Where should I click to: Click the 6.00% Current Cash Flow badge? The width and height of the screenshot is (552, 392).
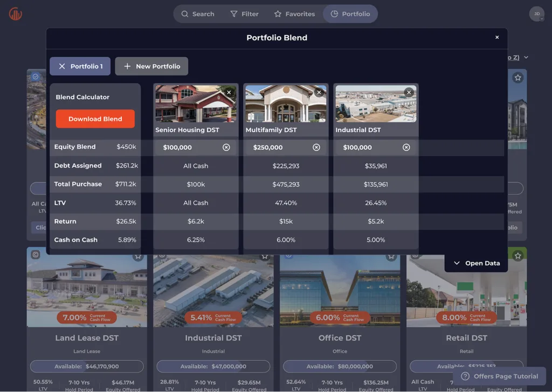point(340,318)
